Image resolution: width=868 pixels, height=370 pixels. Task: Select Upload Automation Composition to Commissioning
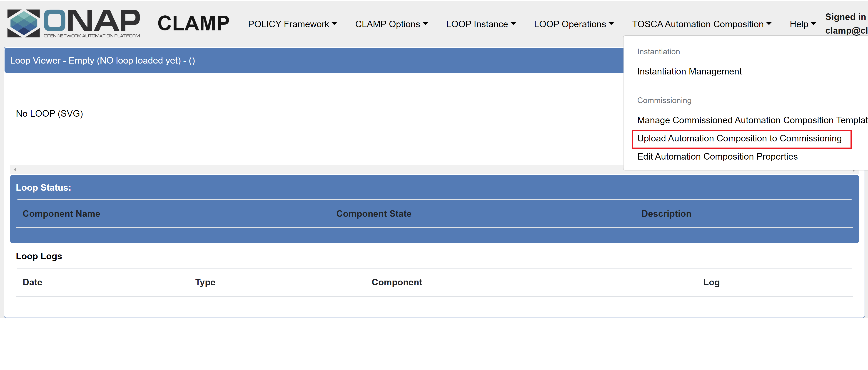pos(739,138)
